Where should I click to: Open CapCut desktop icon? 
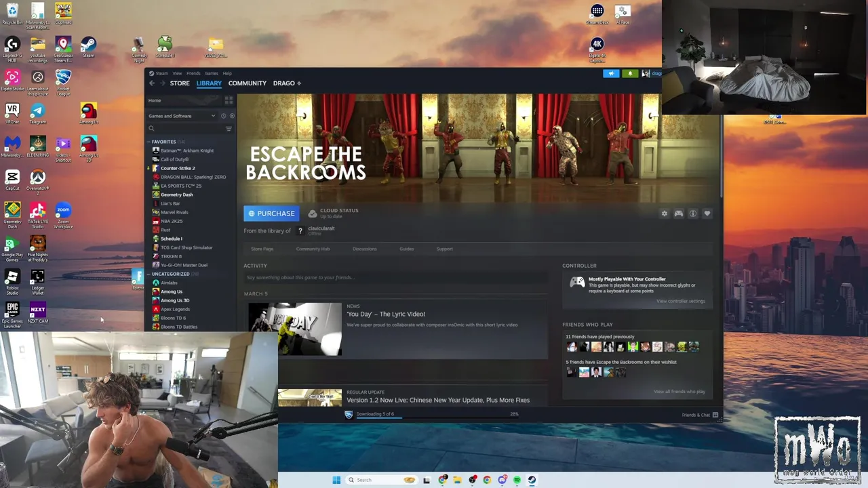[12, 180]
